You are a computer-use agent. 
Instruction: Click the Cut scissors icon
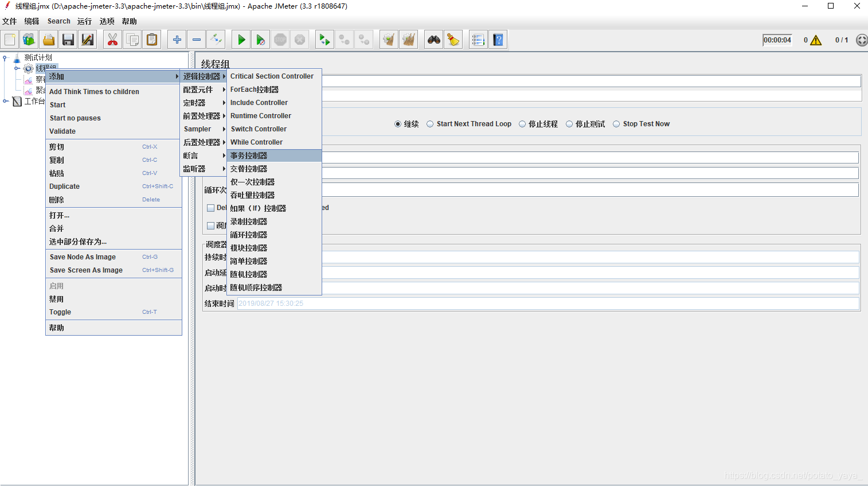coord(112,40)
